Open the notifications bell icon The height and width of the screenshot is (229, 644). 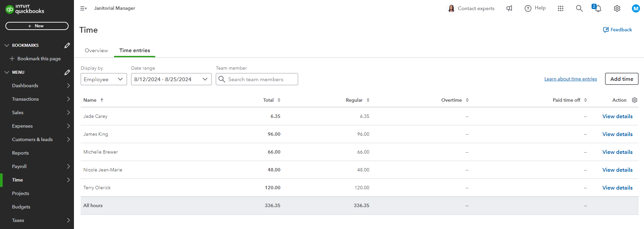point(597,8)
